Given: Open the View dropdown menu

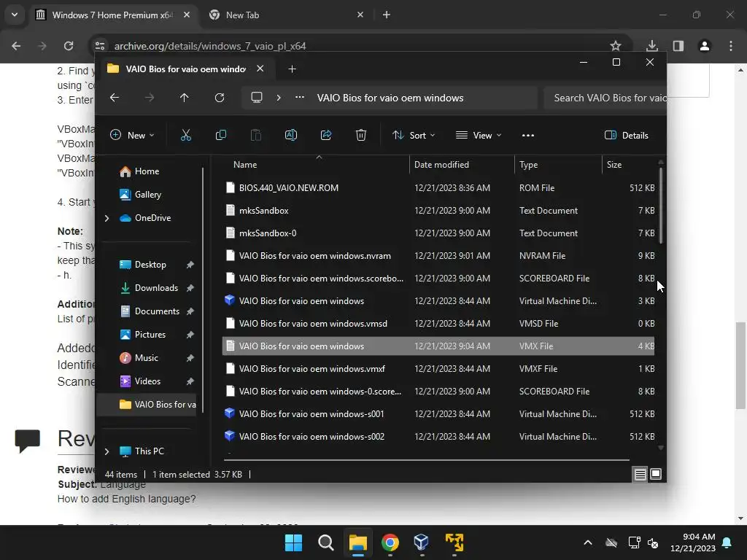Looking at the screenshot, I should click(479, 135).
